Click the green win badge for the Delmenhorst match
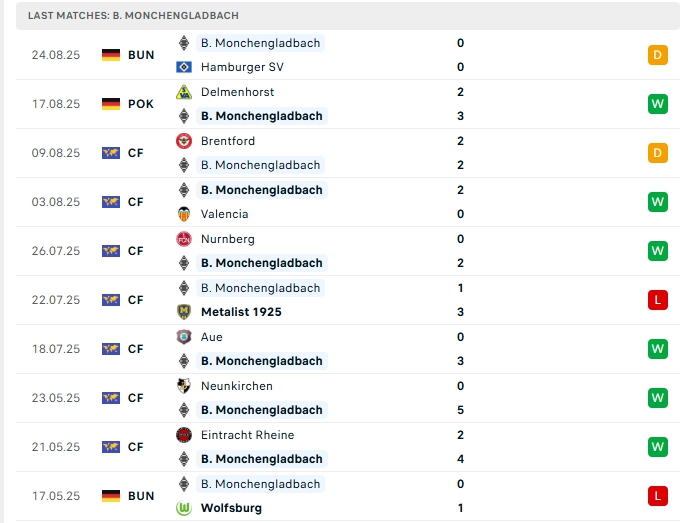Screen dimensions: 685x523 (657, 104)
